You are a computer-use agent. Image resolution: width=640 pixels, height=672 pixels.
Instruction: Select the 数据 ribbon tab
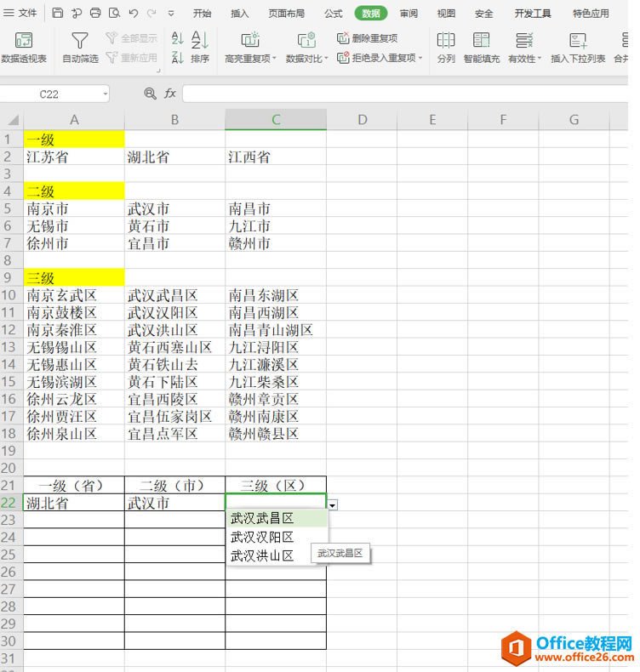click(371, 14)
